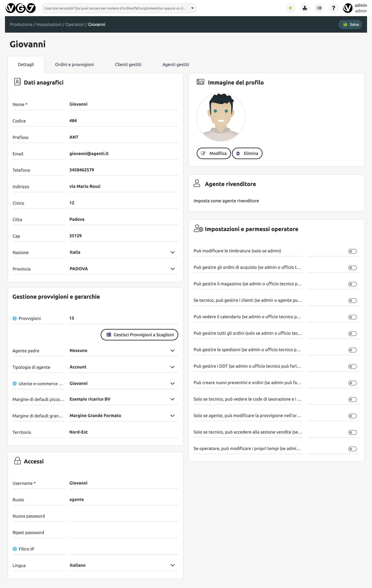Click info icon next to Provvigioni

14,318
